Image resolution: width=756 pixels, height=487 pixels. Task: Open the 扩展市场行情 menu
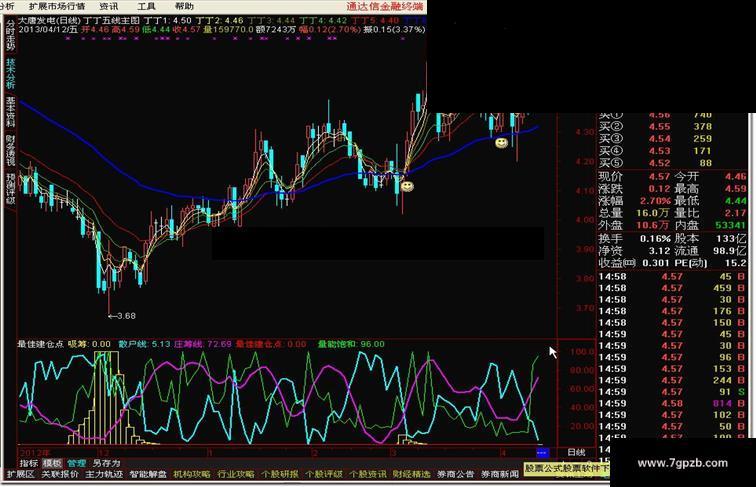(x=57, y=6)
